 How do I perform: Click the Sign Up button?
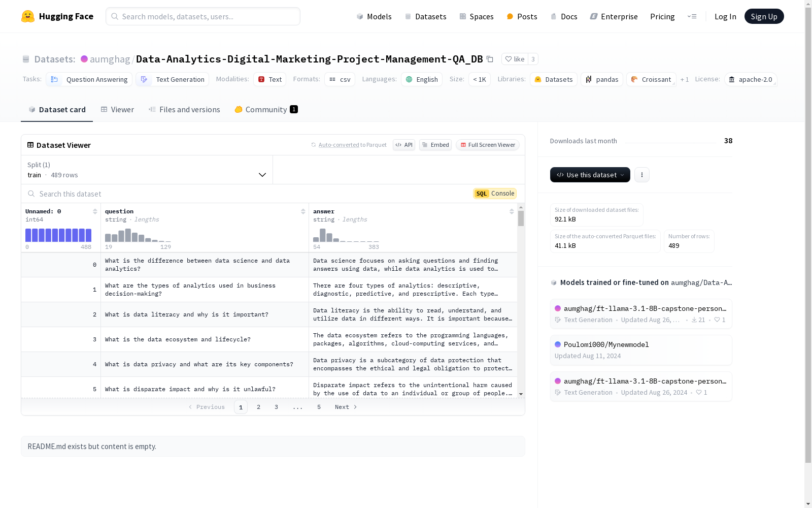coord(764,16)
